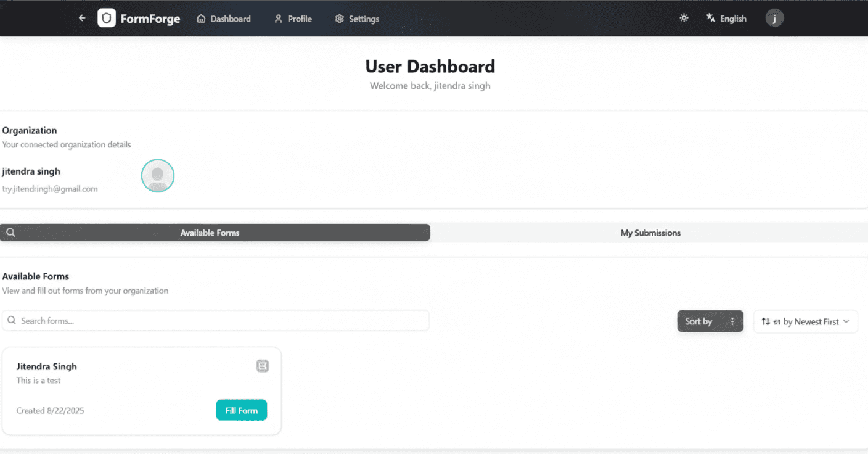Viewport: 868px width, 454px height.
Task: Open the user avatar menu "j"
Action: coord(774,19)
